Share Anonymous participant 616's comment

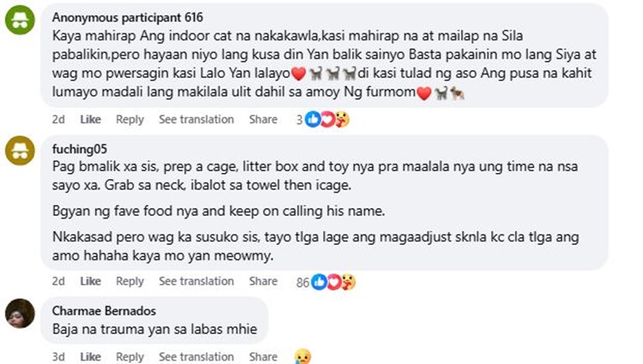click(x=263, y=119)
